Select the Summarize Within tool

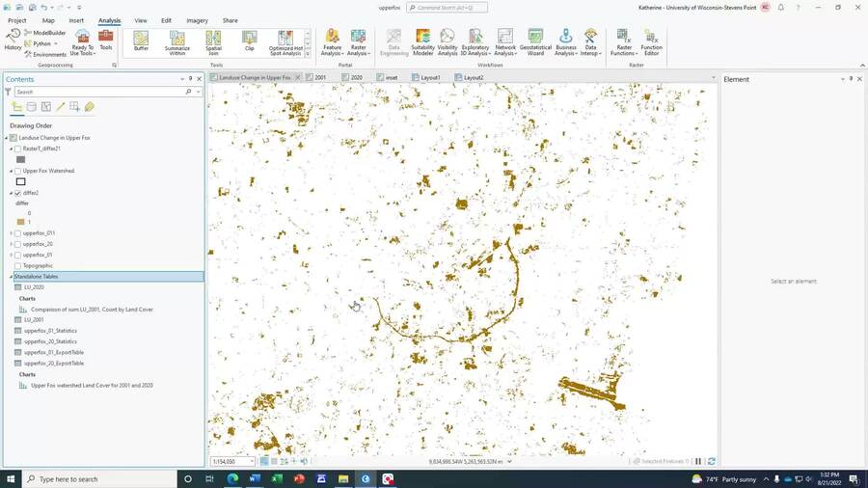click(177, 43)
